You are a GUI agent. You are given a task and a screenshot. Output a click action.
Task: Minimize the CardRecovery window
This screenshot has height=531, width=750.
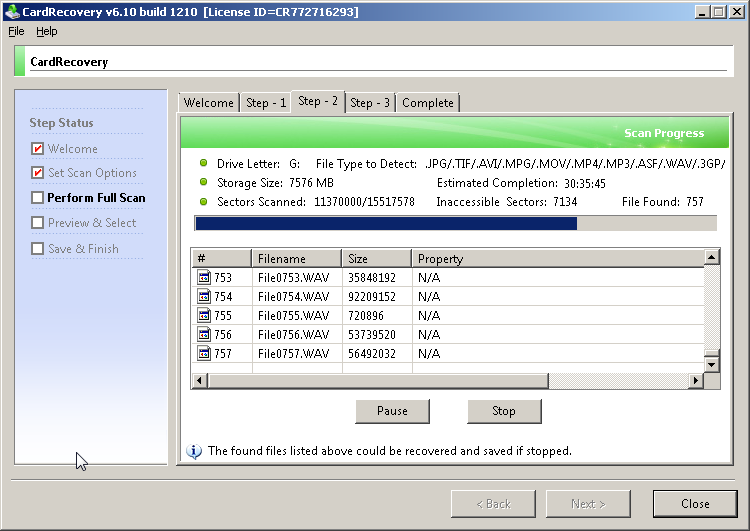(x=702, y=12)
